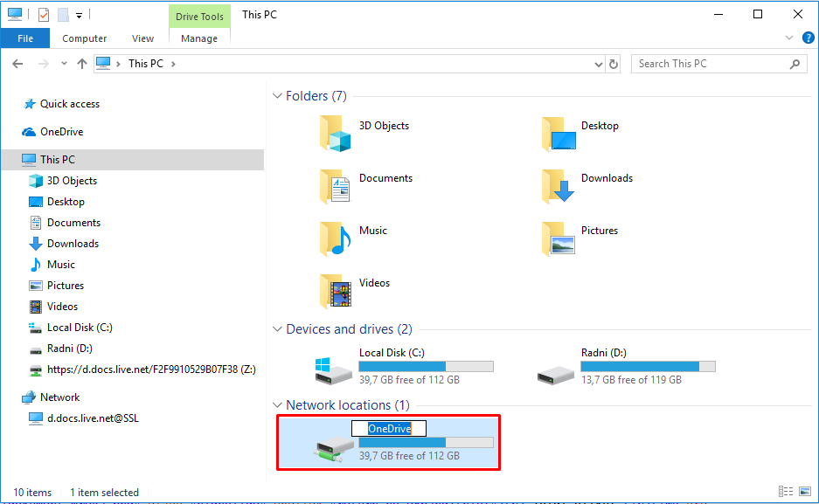Select Radni (D:) in navigation tree
Viewport: 819px width, 504px height.
click(69, 348)
